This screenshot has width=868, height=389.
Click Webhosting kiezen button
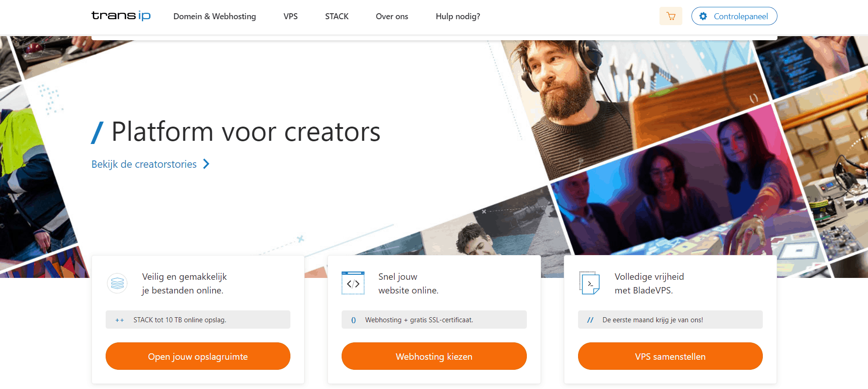click(434, 356)
